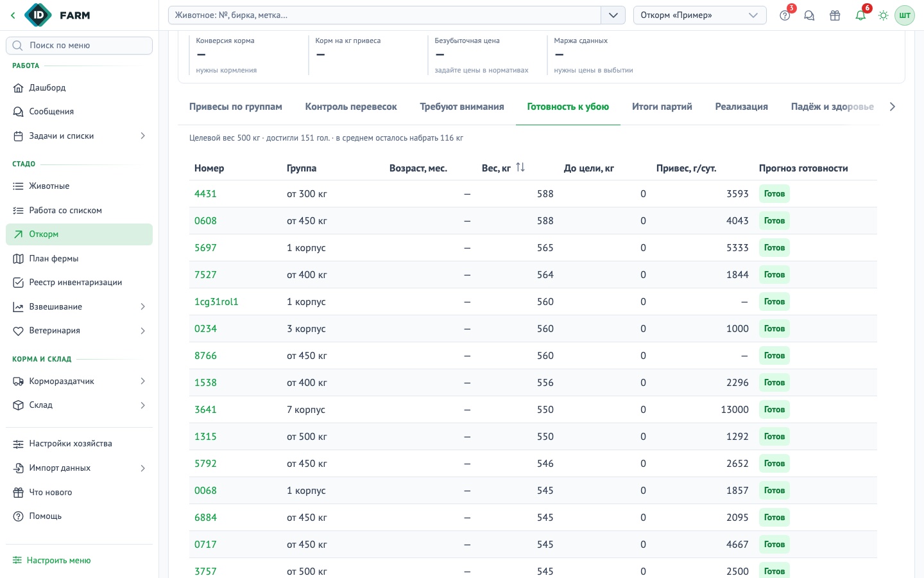
Task: Click Готов badge for animal 0608
Action: click(x=774, y=221)
